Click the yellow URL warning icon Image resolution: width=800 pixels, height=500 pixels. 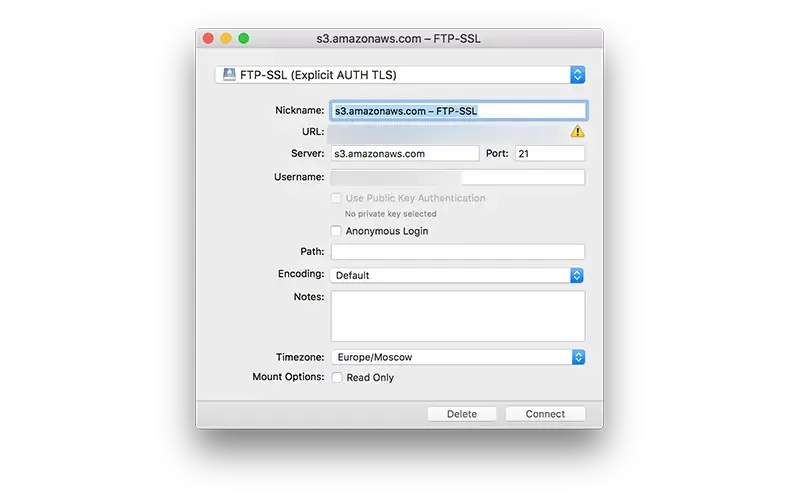click(x=577, y=132)
